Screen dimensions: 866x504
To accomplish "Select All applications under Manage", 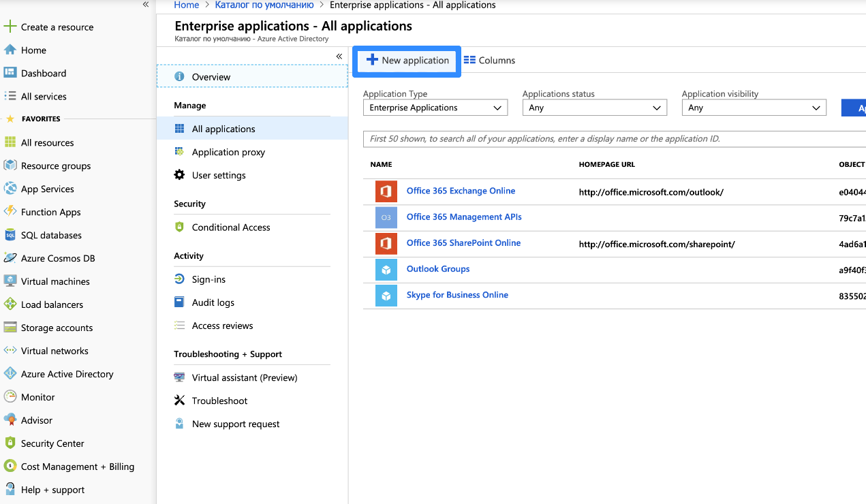I will pos(252,129).
